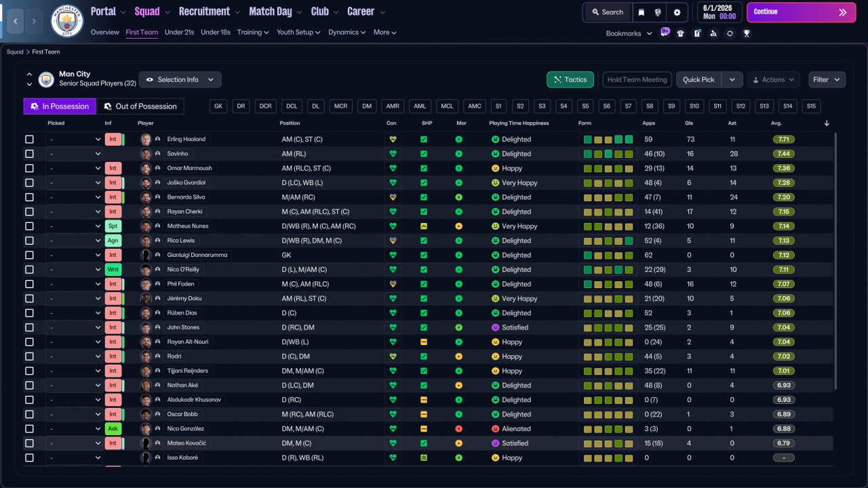Click the Hold Team Meeting button
This screenshot has height=488, width=868.
637,79
